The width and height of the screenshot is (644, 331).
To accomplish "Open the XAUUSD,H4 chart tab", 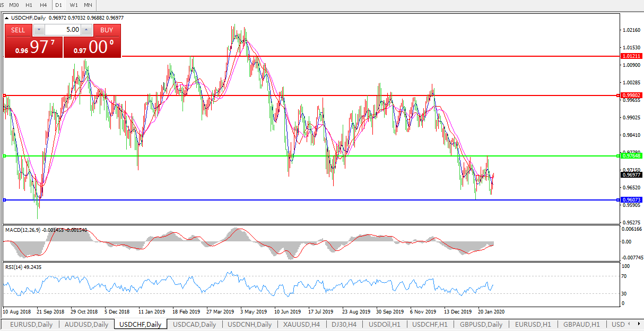I will (301, 324).
